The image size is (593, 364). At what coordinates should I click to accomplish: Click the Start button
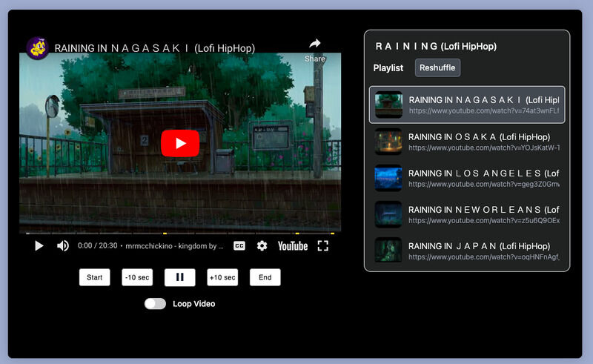pos(95,277)
